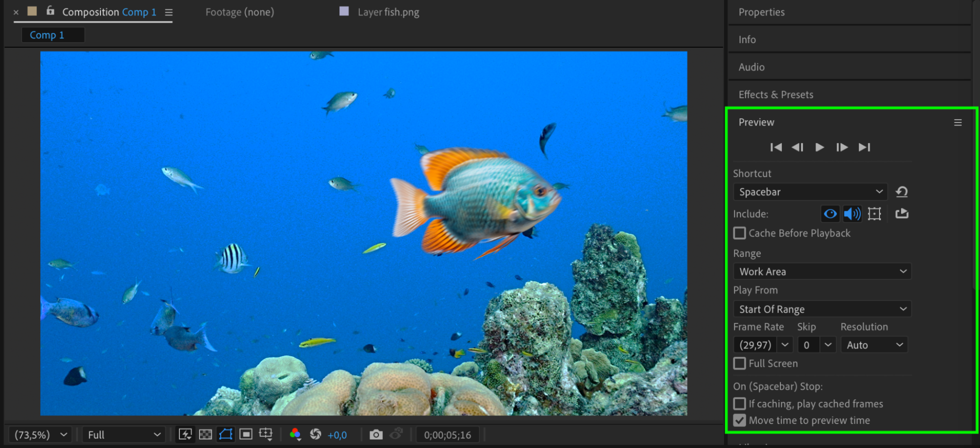Toggle mask and shape path visibility
Viewport: 980px width, 448px height.
[226, 434]
